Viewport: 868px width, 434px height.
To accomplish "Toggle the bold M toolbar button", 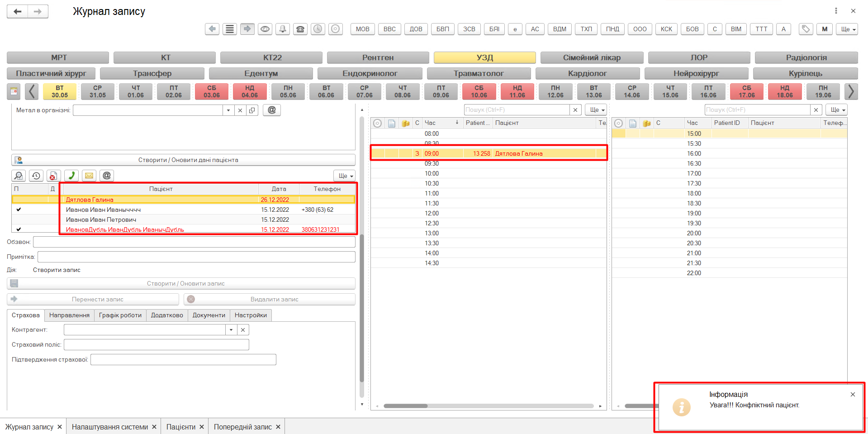I will click(x=825, y=29).
